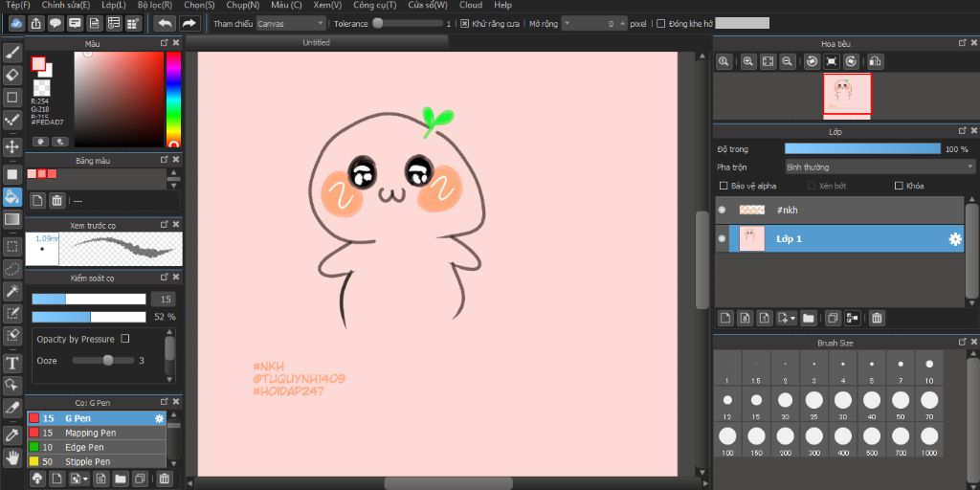Switch to the Untitled canvas tab
The image size is (980, 490).
[316, 42]
